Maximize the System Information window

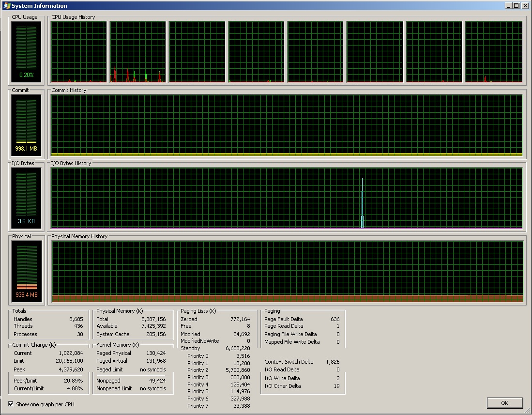(x=517, y=6)
